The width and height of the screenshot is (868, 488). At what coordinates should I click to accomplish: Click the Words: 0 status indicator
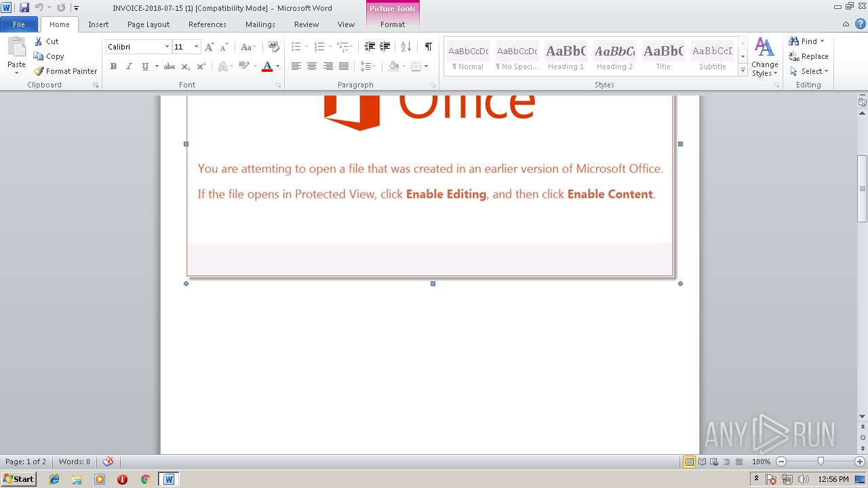point(74,462)
